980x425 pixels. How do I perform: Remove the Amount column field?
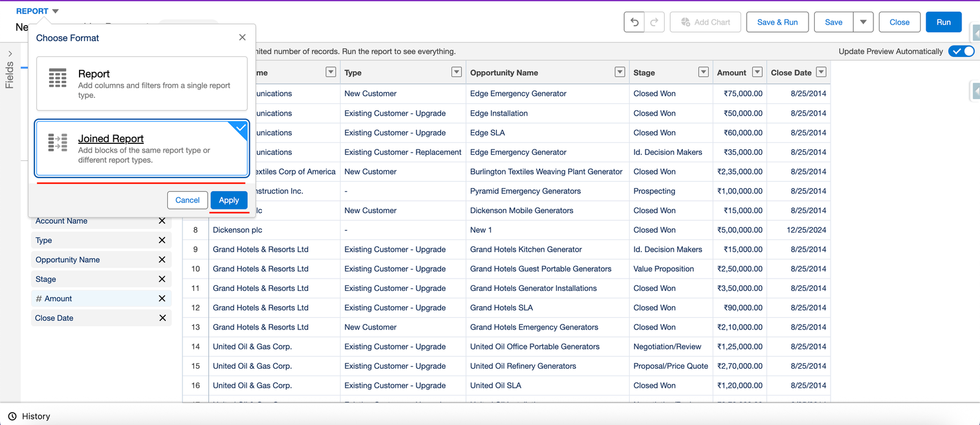[162, 299]
